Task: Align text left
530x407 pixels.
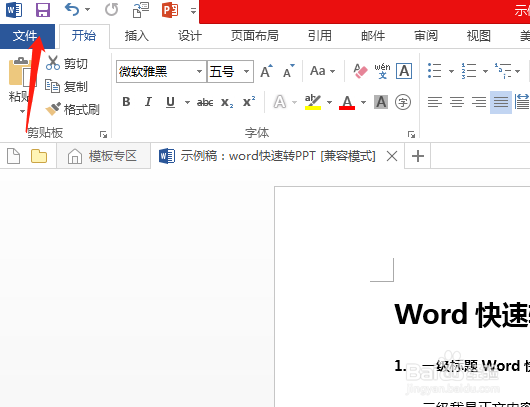Action: [x=435, y=102]
